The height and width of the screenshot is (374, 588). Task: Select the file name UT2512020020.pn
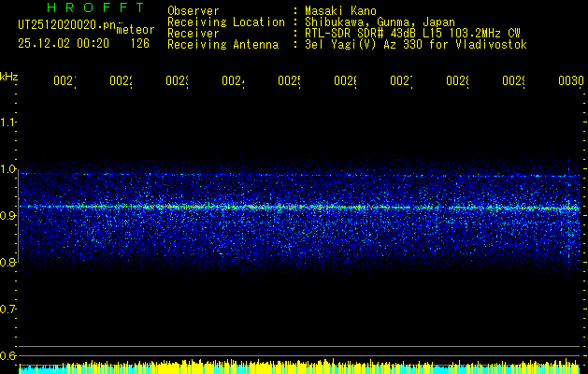point(67,25)
